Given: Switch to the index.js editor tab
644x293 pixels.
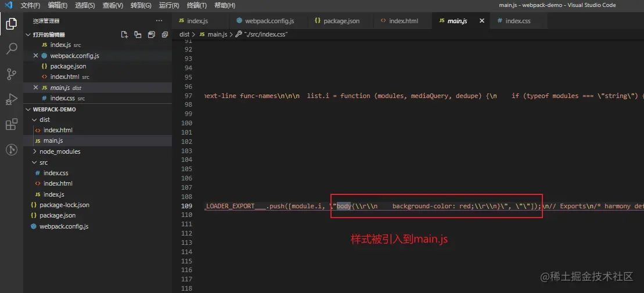Looking at the screenshot, I should pyautogui.click(x=200, y=21).
